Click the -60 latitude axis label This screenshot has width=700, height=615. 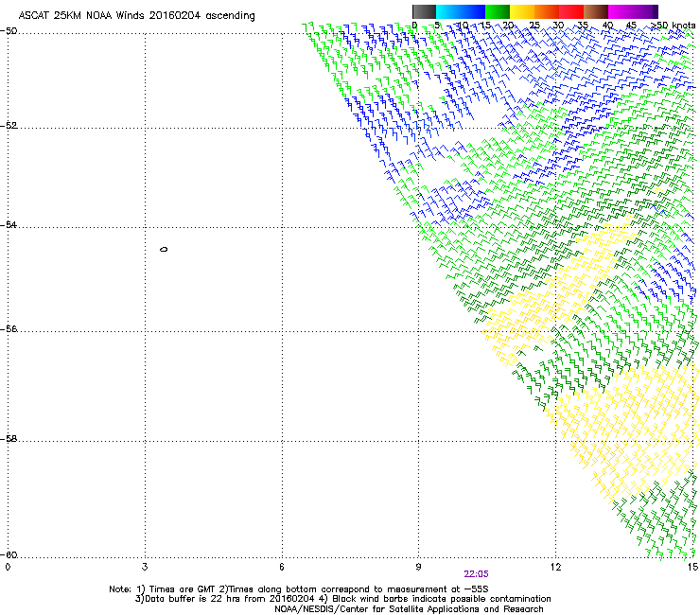pos(9,555)
